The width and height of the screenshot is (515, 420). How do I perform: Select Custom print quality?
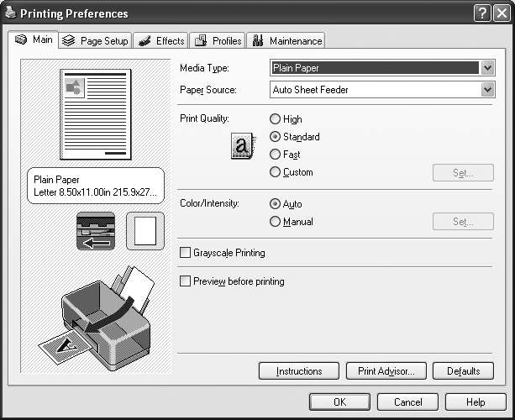292,172
